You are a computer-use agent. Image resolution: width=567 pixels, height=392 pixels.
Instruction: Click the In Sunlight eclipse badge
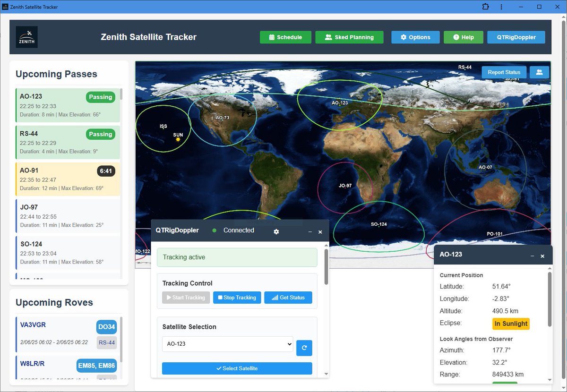(x=511, y=324)
